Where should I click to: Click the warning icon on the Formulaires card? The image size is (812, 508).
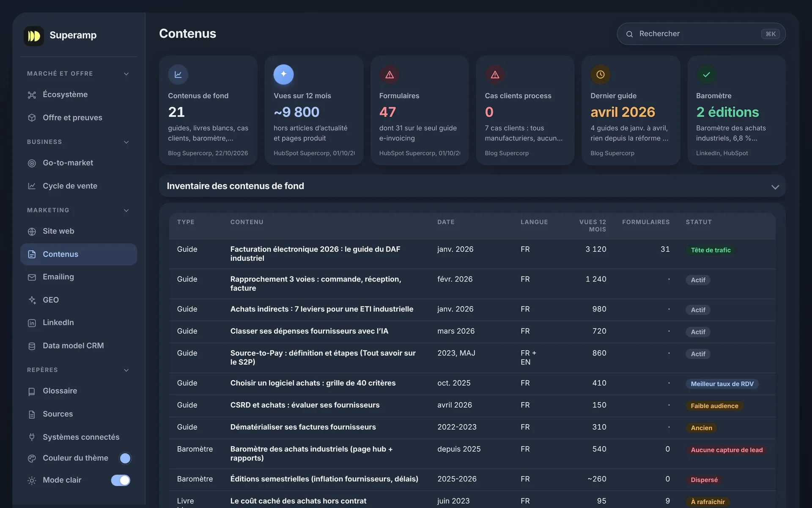[390, 75]
